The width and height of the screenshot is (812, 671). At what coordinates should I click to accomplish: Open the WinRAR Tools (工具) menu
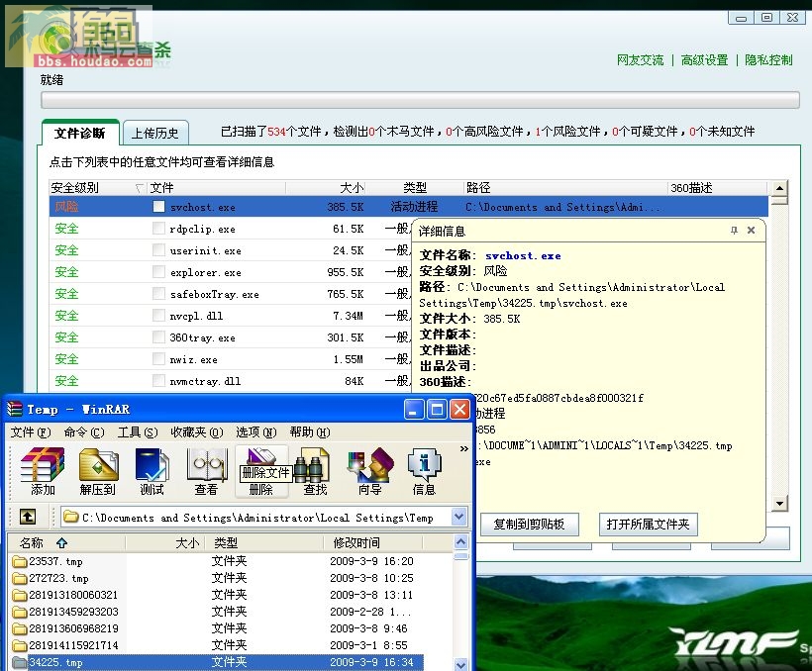(138, 431)
